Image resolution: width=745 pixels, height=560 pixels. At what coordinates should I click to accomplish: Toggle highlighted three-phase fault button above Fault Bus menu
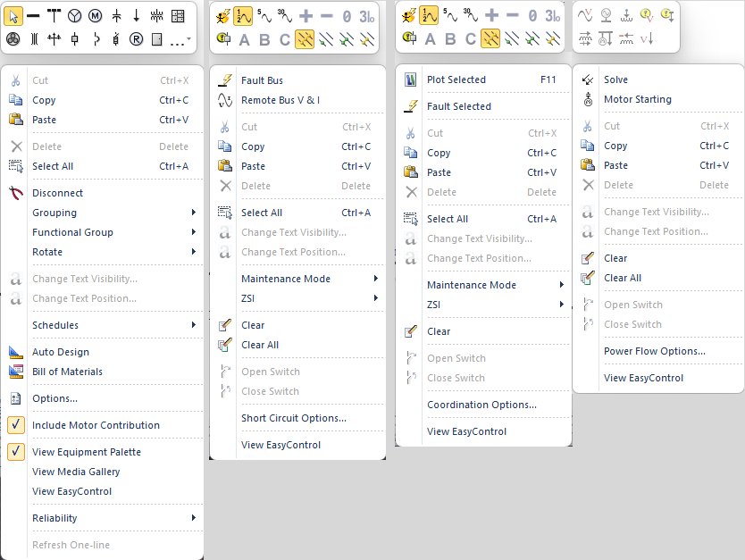305,39
